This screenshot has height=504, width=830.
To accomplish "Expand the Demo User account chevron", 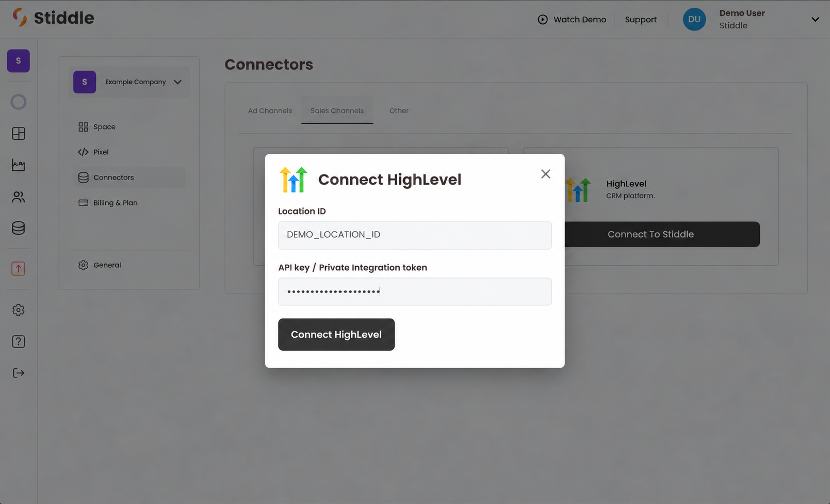I will (815, 20).
